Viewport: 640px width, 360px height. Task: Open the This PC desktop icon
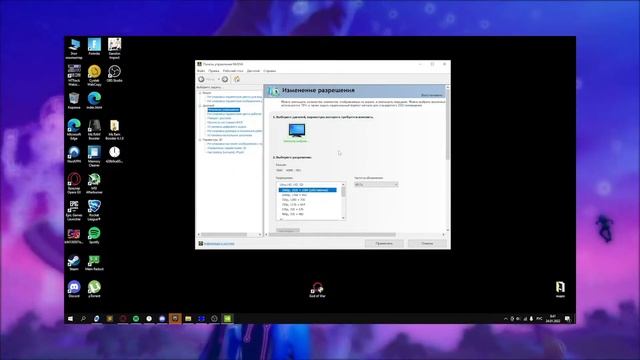coord(74,49)
